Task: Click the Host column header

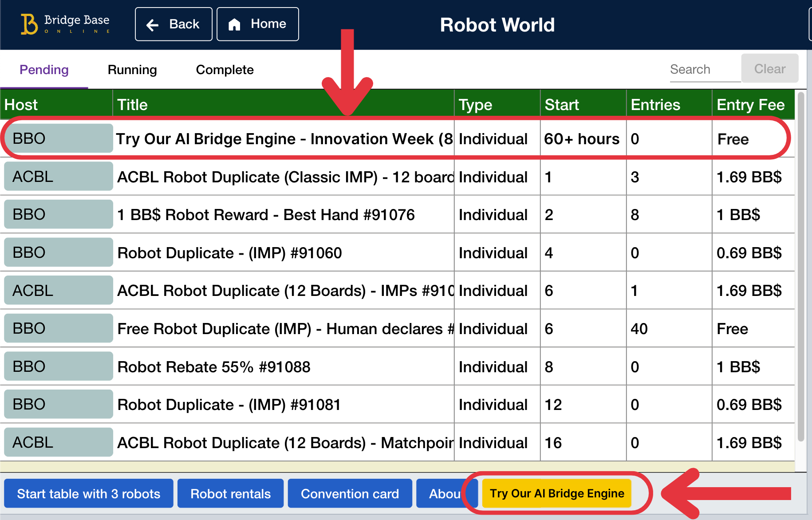Action: click(x=21, y=104)
